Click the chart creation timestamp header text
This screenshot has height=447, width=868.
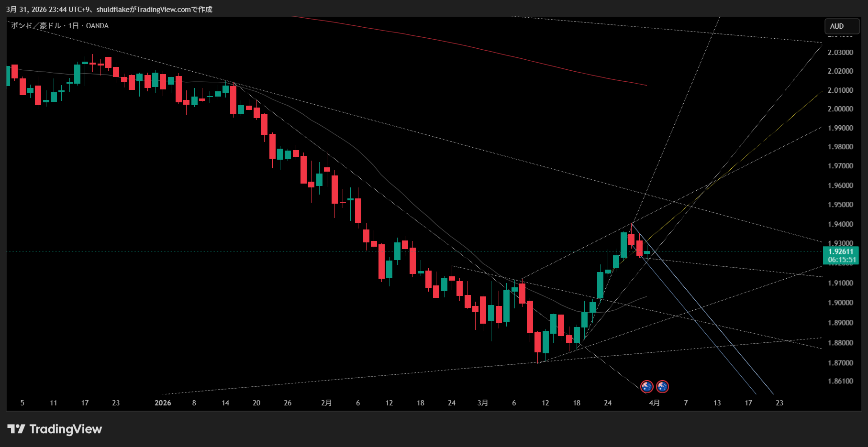(109, 9)
